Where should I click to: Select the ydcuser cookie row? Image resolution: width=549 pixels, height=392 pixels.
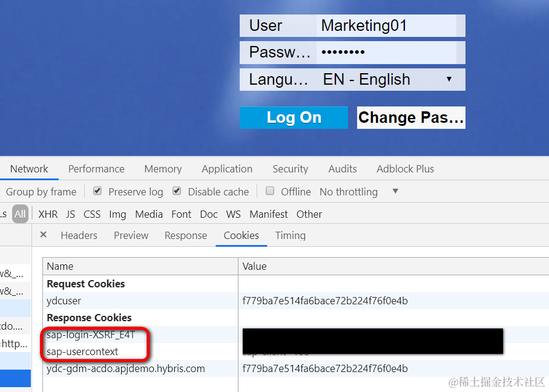click(296, 301)
